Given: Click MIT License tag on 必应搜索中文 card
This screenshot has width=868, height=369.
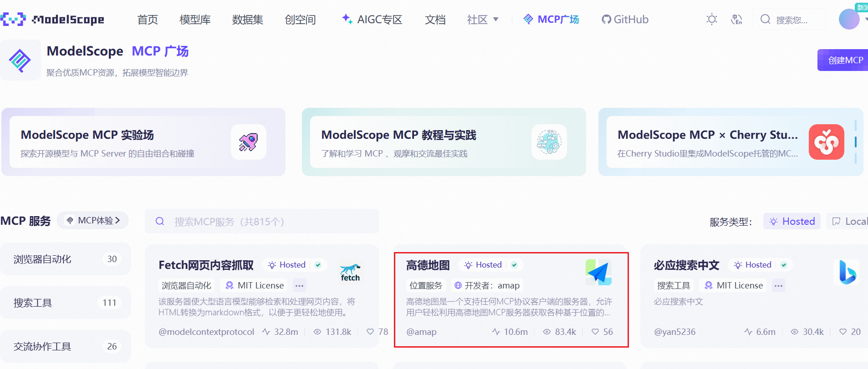Looking at the screenshot, I should (x=734, y=285).
